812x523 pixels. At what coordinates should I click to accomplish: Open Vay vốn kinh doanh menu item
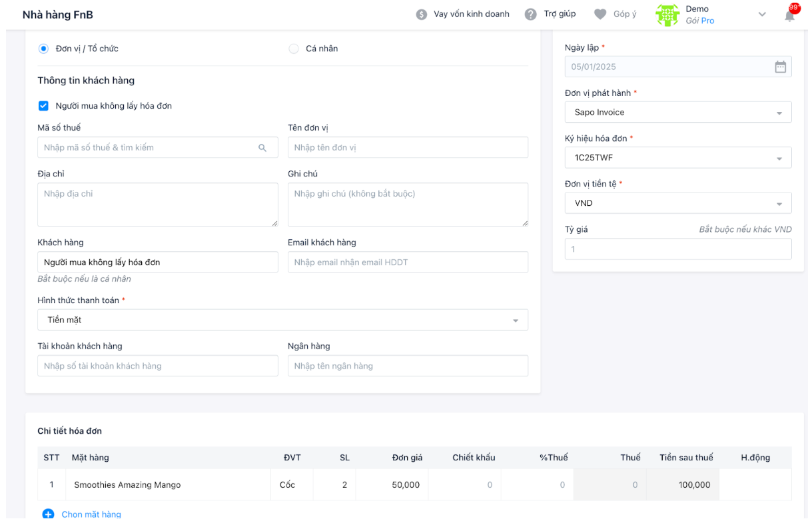coord(471,14)
